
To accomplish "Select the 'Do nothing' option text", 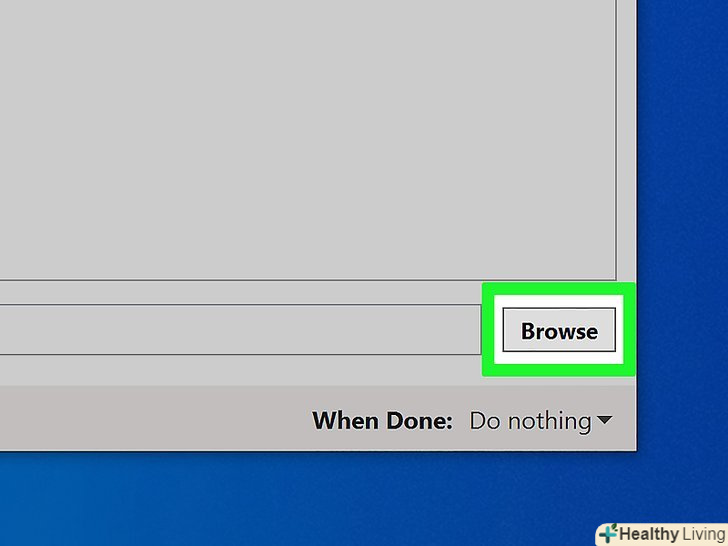I will click(x=530, y=422).
